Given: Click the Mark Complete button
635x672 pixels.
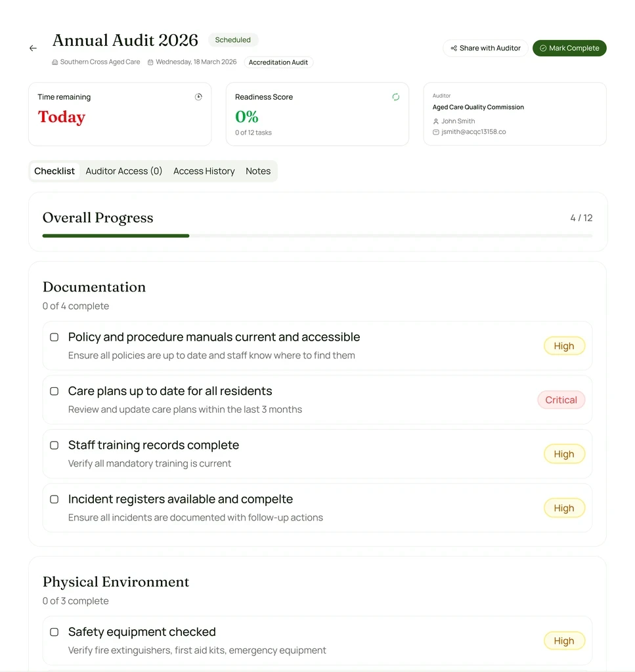Looking at the screenshot, I should [569, 48].
